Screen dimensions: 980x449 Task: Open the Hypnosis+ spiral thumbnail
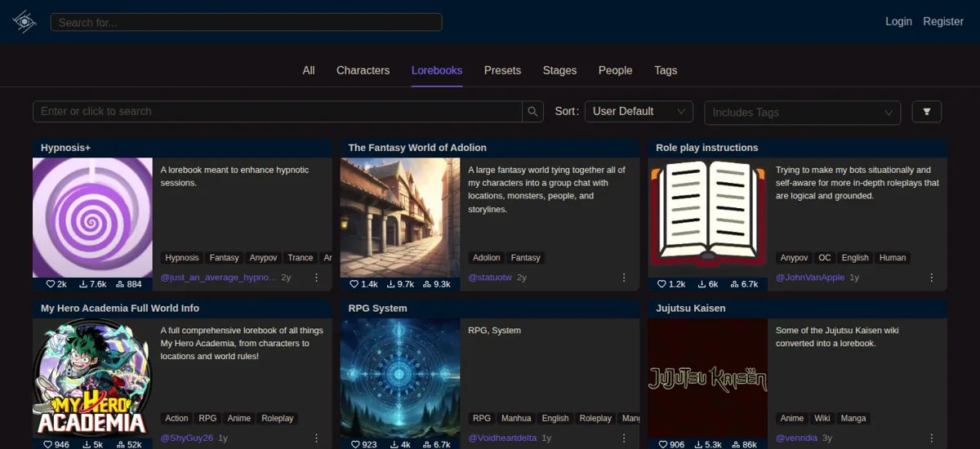point(92,218)
